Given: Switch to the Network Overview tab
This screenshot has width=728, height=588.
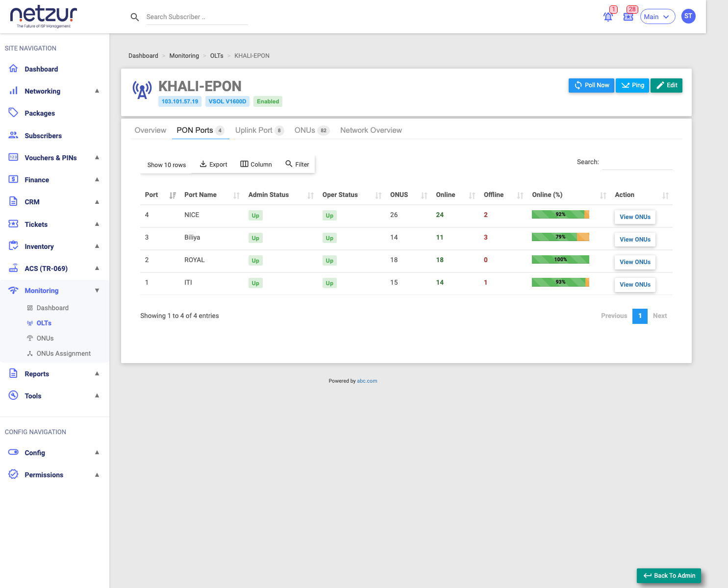Looking at the screenshot, I should click(371, 130).
